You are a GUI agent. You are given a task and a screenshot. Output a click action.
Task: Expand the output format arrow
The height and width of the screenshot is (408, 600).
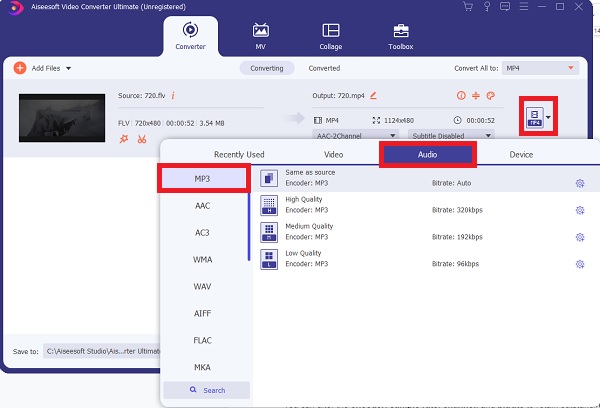548,118
